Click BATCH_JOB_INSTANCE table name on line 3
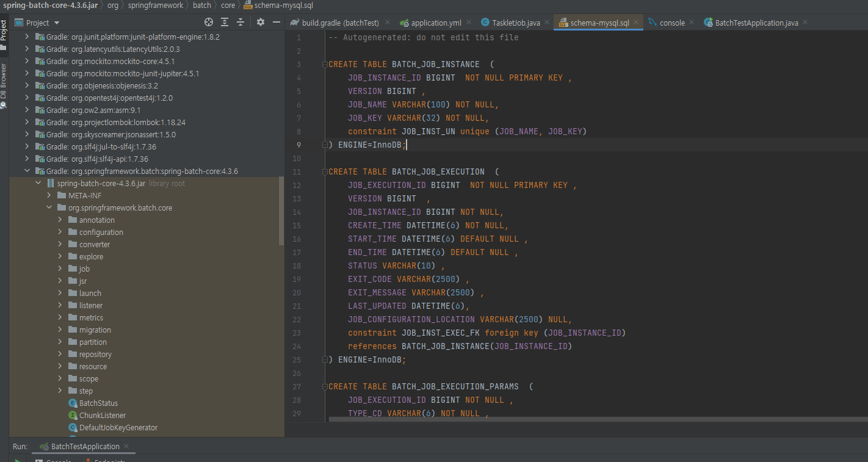 [435, 64]
